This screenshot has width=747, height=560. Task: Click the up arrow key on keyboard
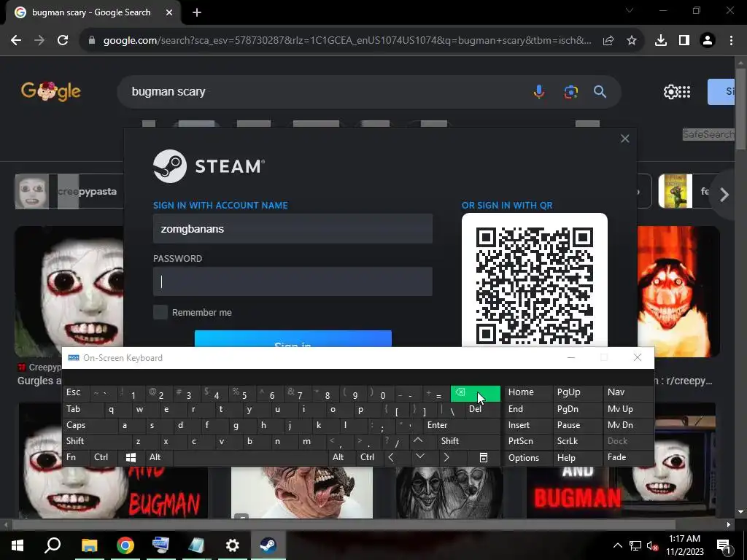[x=418, y=441]
